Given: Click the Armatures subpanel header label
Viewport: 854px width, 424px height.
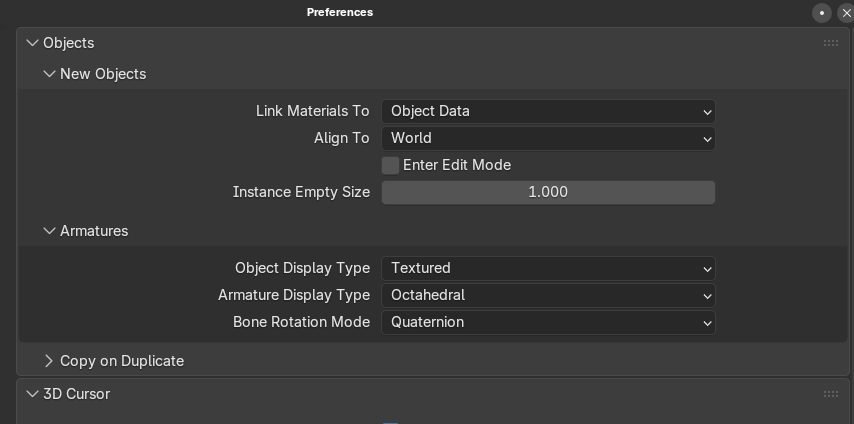Looking at the screenshot, I should (94, 231).
